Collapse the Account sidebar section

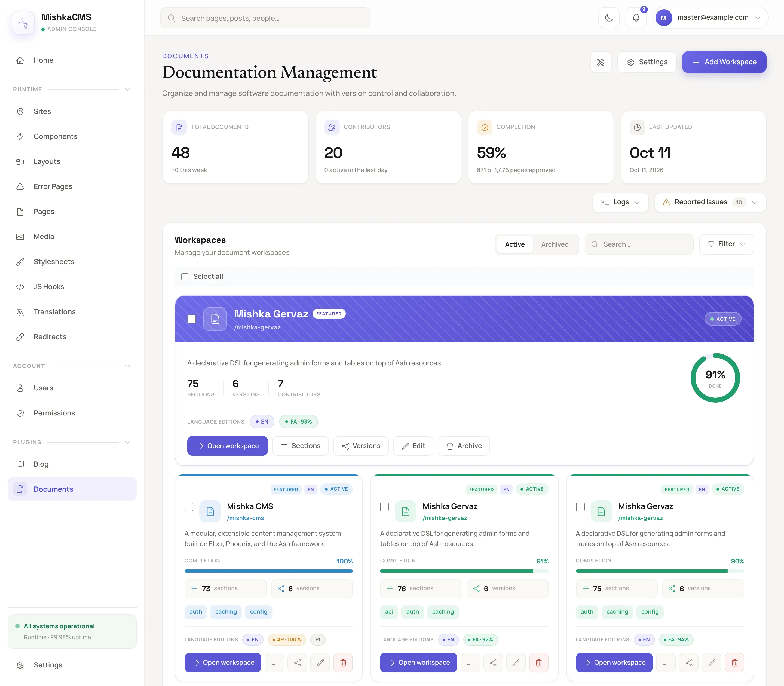click(128, 366)
